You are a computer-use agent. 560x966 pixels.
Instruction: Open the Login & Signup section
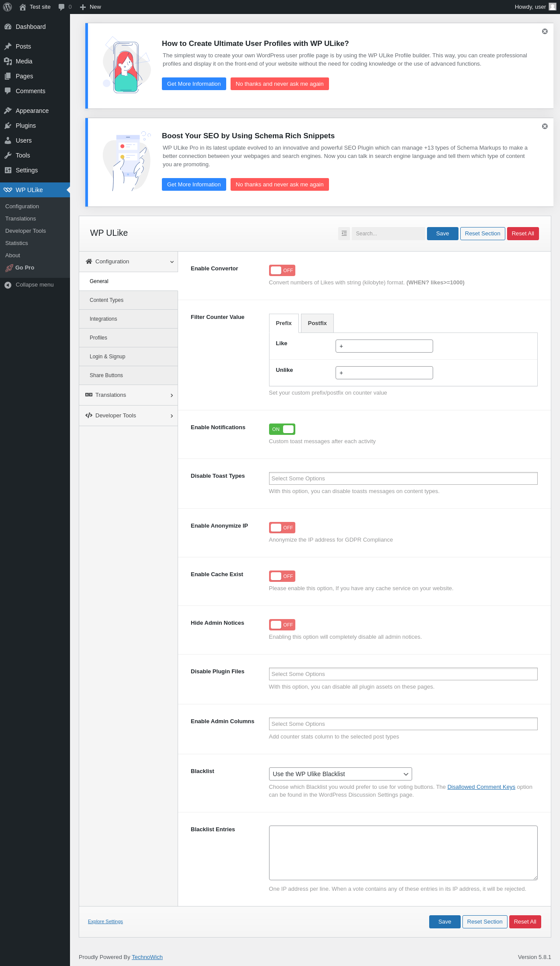click(128, 357)
